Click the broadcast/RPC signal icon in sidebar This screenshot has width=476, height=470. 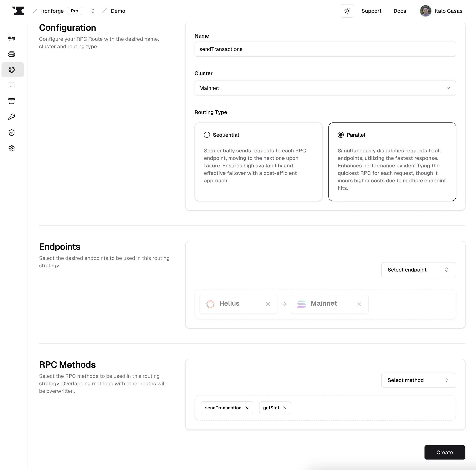coord(12,38)
